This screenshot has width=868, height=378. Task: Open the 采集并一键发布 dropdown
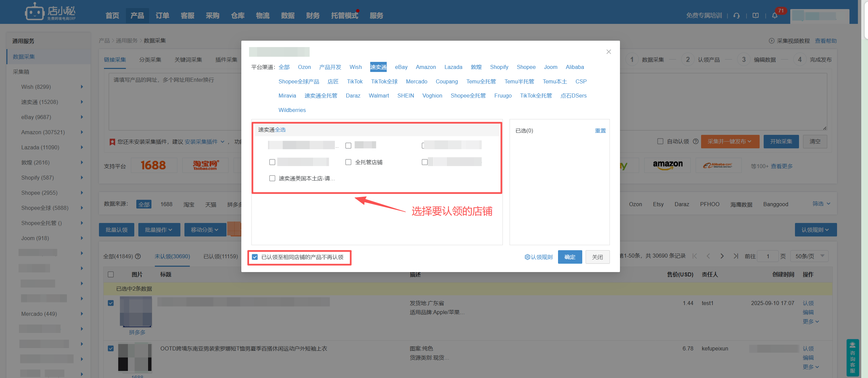[730, 142]
